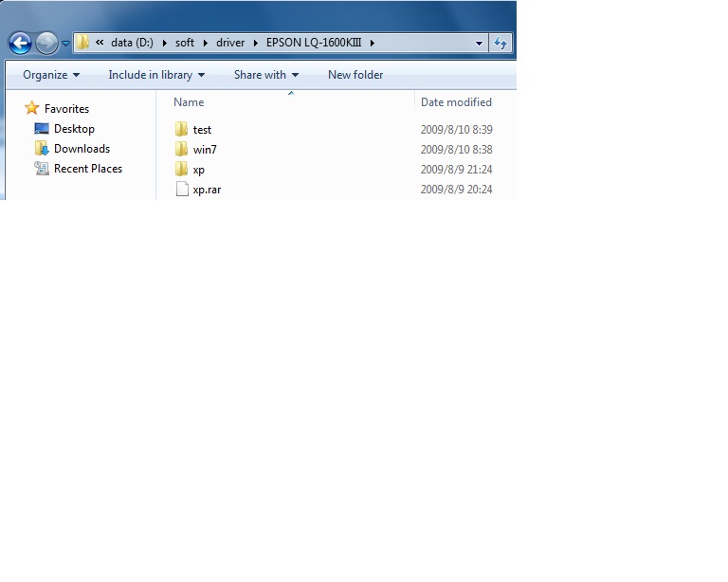
Task: Select the test folder name
Action: pos(202,130)
